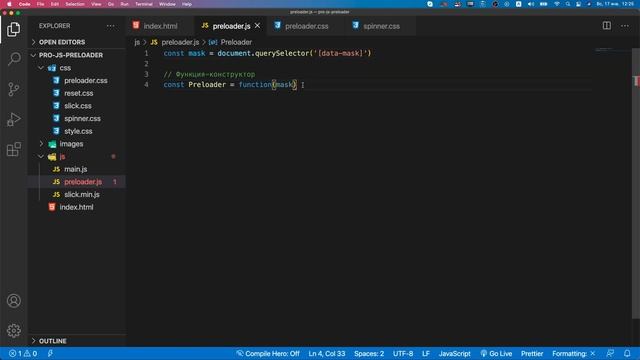Click the feedback icon in status bar
640x360 pixels.
click(x=610, y=353)
